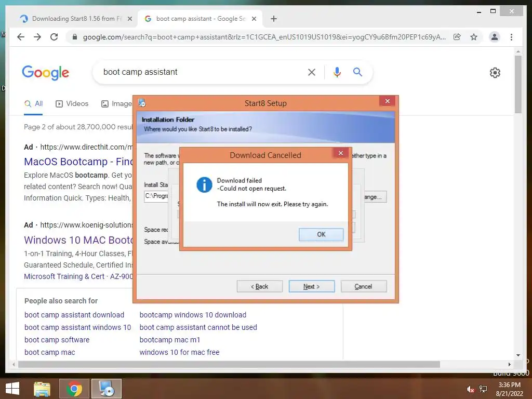Click the install path field in Start8 Setup
Screen dimensions: 532x399
point(156,196)
